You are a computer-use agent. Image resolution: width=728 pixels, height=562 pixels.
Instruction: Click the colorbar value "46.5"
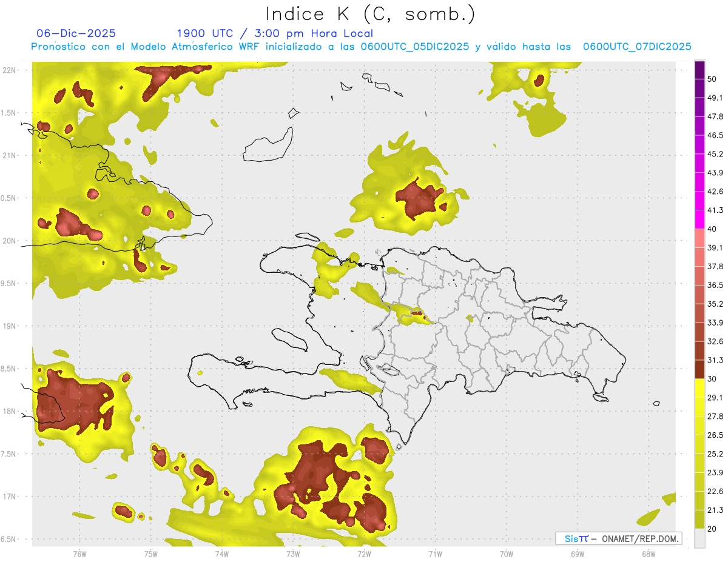point(716,135)
